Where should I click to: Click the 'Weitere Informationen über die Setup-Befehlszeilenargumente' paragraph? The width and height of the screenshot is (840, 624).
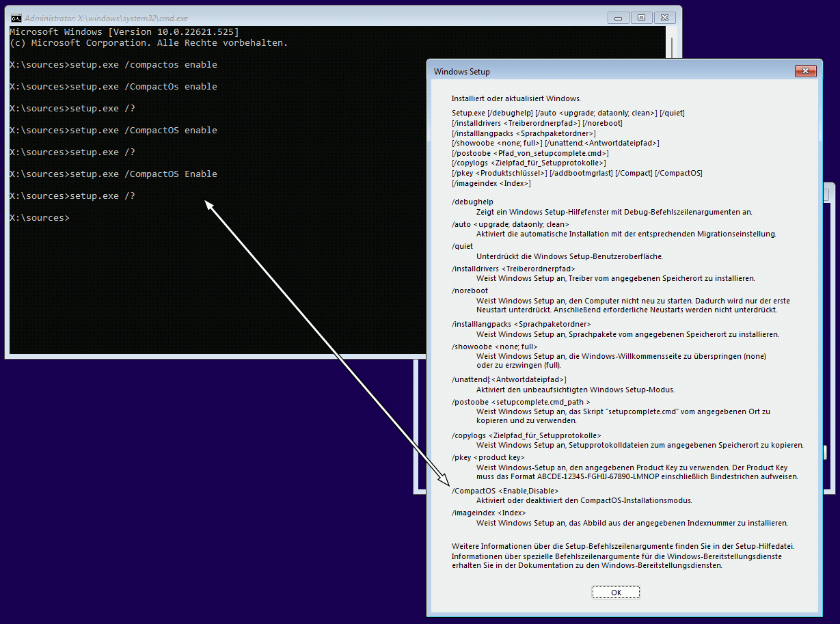tap(623, 556)
